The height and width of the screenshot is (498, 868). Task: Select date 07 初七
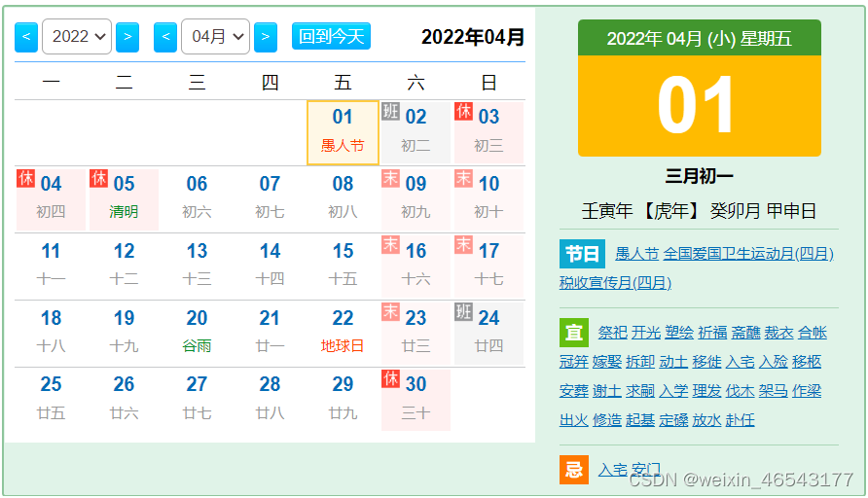(270, 199)
